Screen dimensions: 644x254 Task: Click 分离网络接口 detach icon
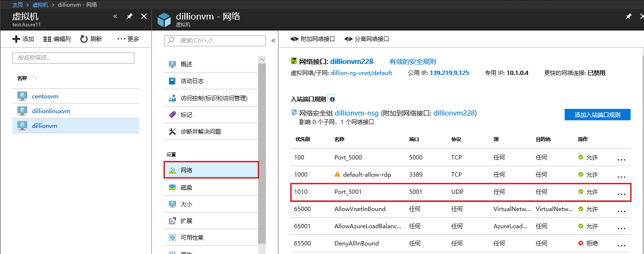point(349,39)
